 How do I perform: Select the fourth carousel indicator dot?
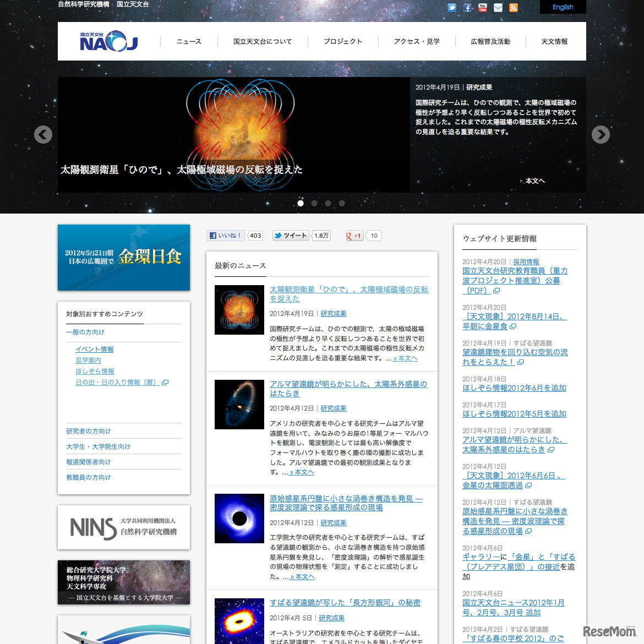click(x=341, y=203)
